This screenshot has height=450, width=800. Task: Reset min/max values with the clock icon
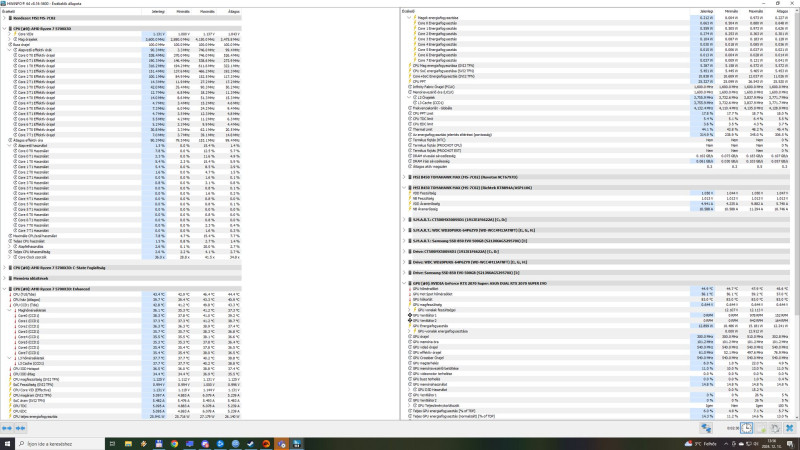coord(746,429)
